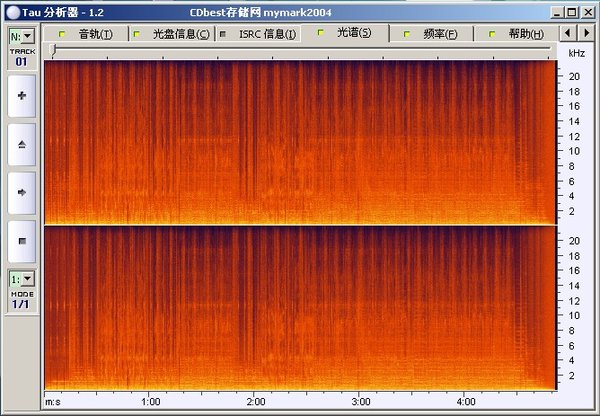This screenshot has height=416, width=600.
Task: Click the m:s axis label
Action: pos(53,402)
